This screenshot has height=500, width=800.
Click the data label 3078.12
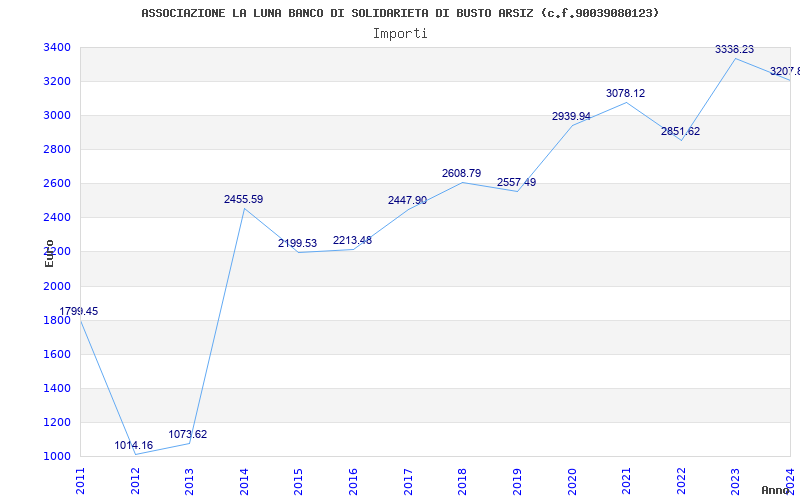click(626, 93)
